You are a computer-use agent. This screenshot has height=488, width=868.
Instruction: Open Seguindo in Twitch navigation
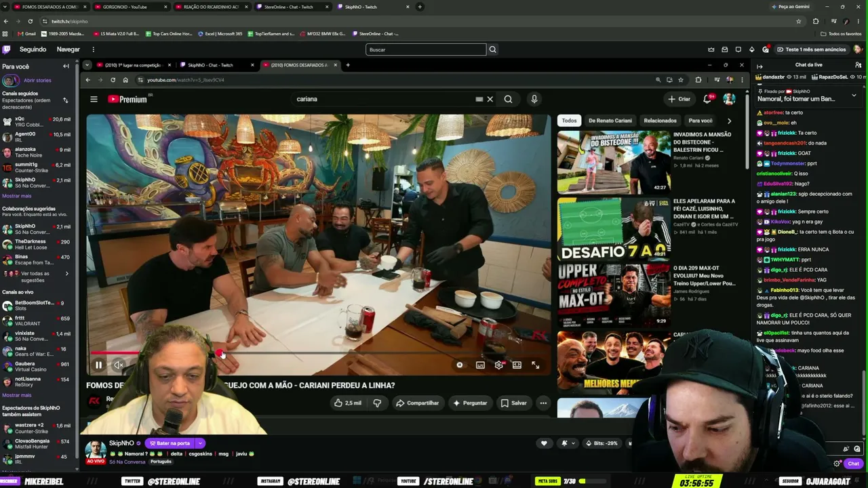coord(33,49)
